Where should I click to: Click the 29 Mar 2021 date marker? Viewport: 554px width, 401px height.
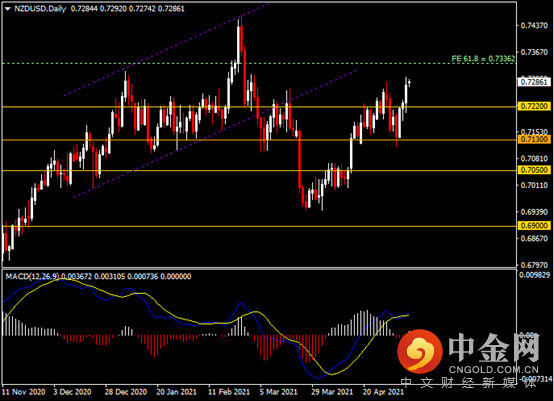[332, 392]
